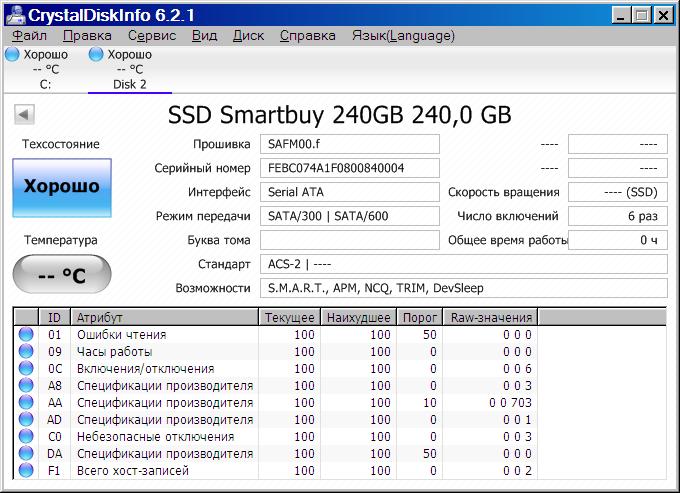Click the Наихудшее column header
Image resolution: width=680 pixels, height=493 pixels.
point(359,317)
